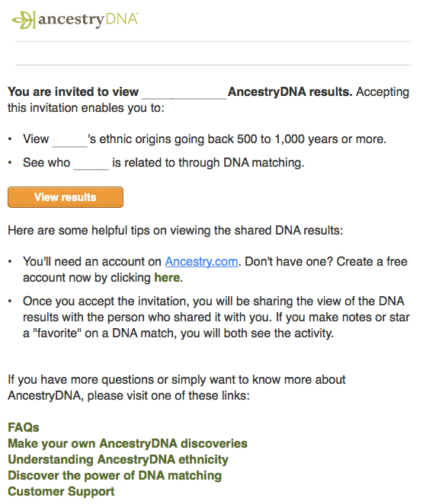This screenshot has height=504, width=426.
Task: Create a free account via the "here" link
Action: pos(167,277)
